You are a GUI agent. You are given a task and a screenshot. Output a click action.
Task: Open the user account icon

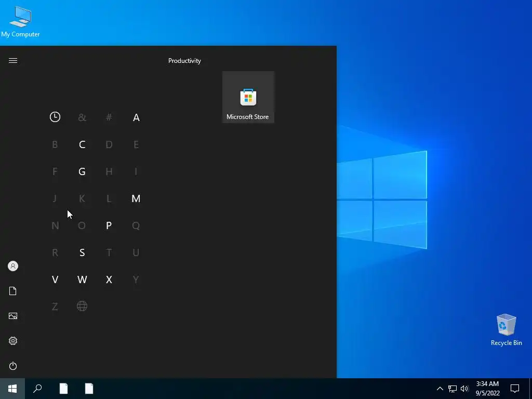(13, 266)
